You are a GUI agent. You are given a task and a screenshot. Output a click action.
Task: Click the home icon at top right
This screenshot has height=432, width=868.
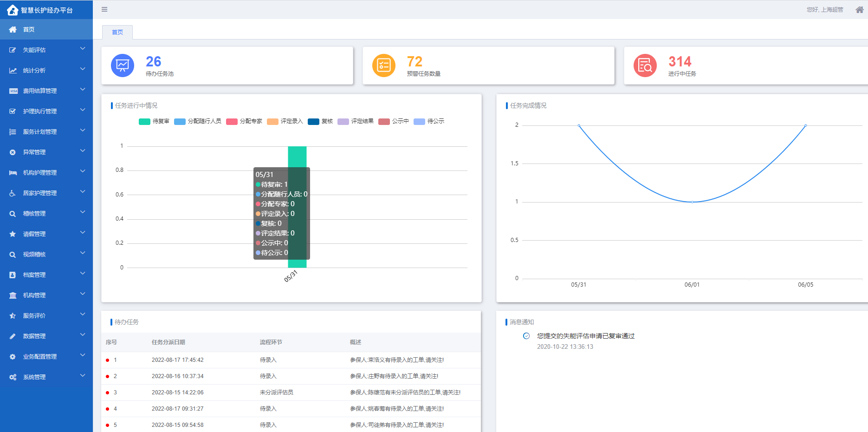(x=860, y=10)
